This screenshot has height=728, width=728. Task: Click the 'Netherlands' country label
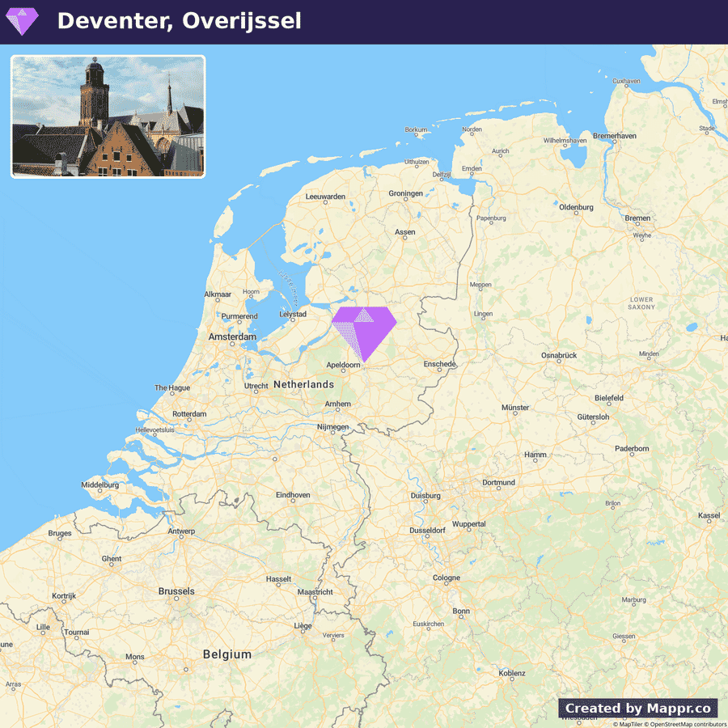click(x=303, y=384)
